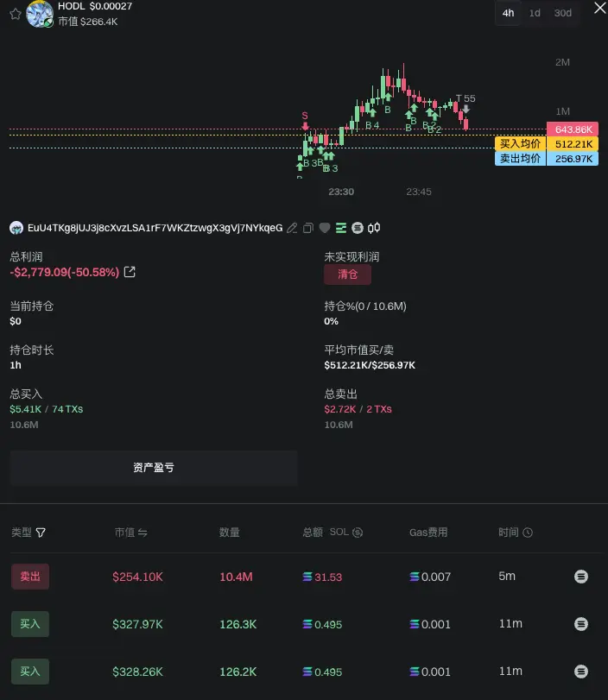Switch chart to 4h timeframe
This screenshot has height=700, width=608.
pyautogui.click(x=508, y=13)
